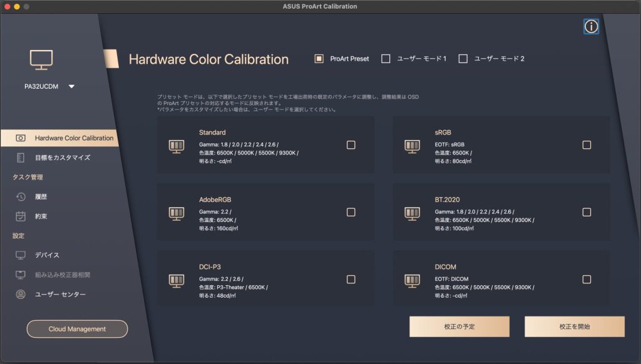
Task: Click the DCI-P3 preset monitor icon
Action: click(177, 280)
